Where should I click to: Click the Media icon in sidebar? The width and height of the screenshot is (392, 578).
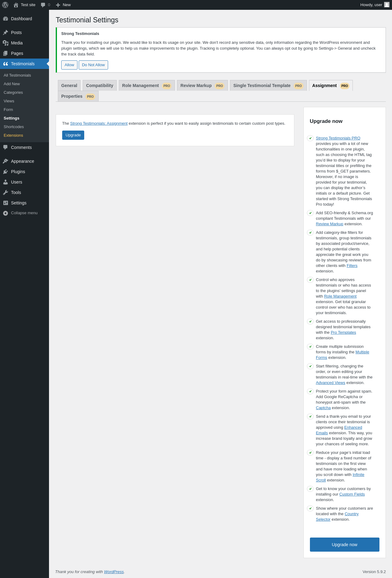tap(6, 43)
